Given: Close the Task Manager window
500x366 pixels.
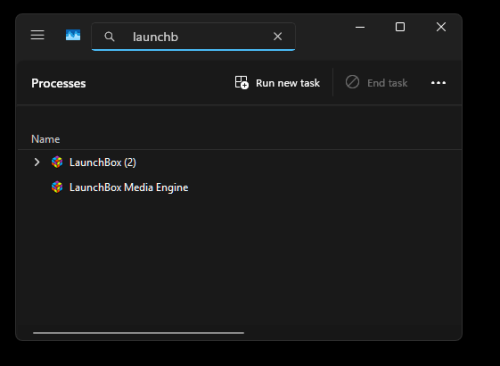Looking at the screenshot, I should [441, 27].
